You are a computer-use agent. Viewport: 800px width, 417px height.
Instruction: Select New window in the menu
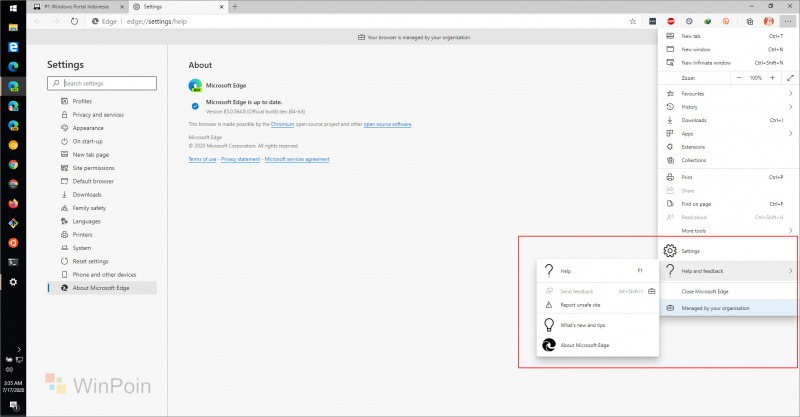[x=729, y=50]
